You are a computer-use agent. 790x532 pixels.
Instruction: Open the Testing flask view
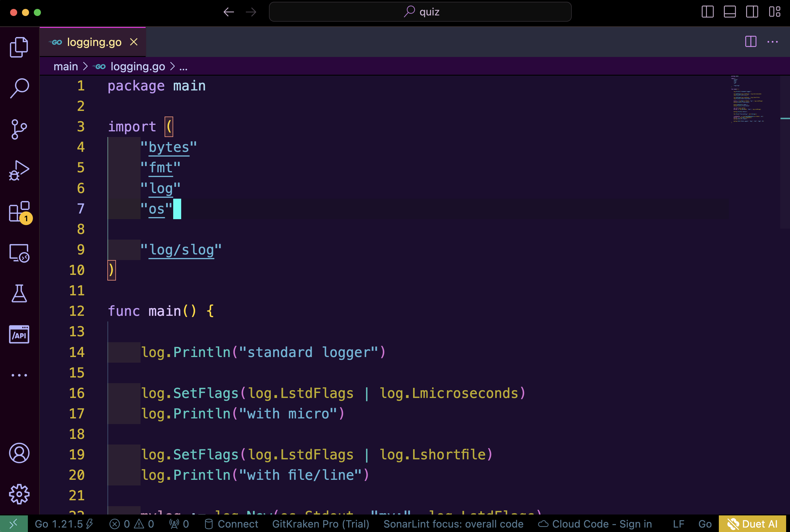tap(19, 294)
